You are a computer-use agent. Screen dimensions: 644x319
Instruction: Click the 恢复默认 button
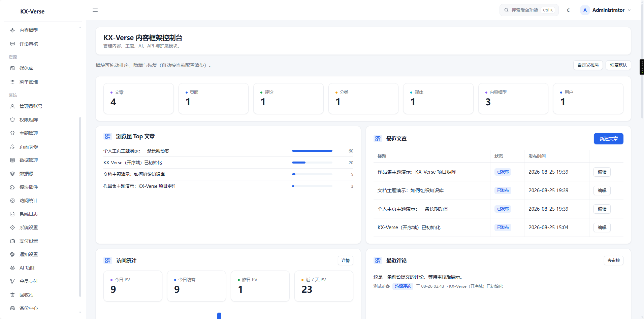tap(618, 65)
